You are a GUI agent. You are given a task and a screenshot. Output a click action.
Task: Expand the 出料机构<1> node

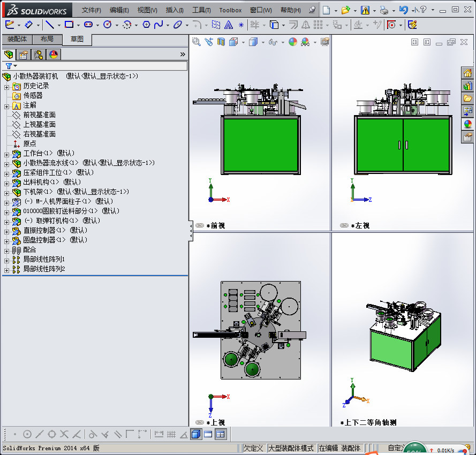(6, 184)
